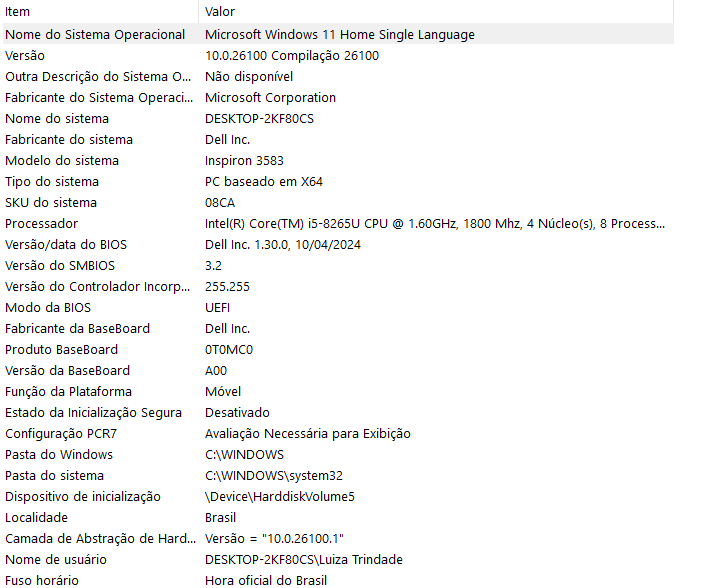Select the value '08CA'
This screenshot has height=588, width=711.
[220, 203]
